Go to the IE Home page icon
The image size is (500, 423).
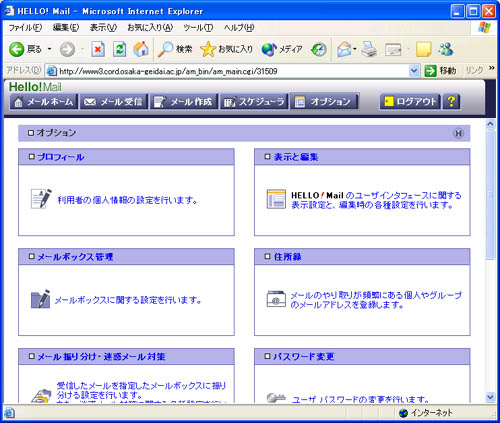click(141, 49)
